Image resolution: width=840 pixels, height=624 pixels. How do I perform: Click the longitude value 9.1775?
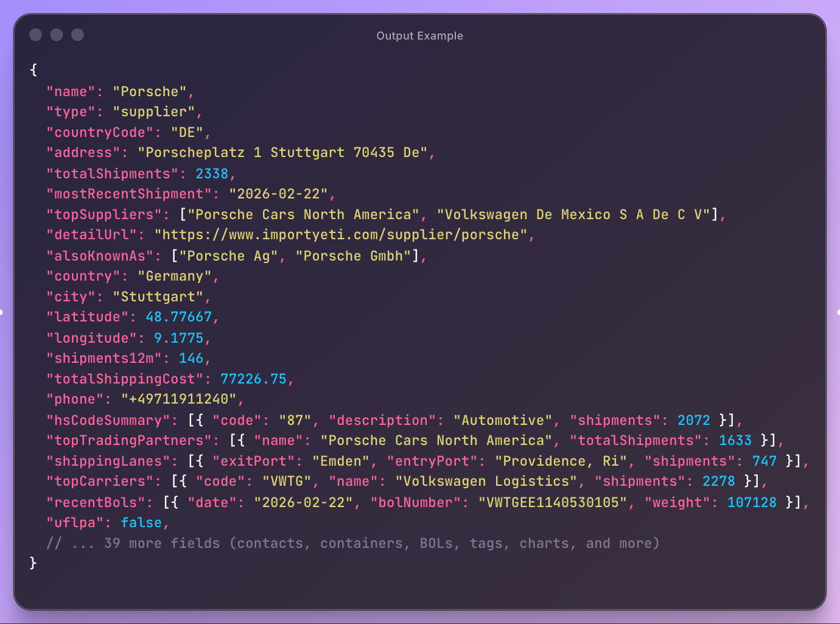click(178, 338)
